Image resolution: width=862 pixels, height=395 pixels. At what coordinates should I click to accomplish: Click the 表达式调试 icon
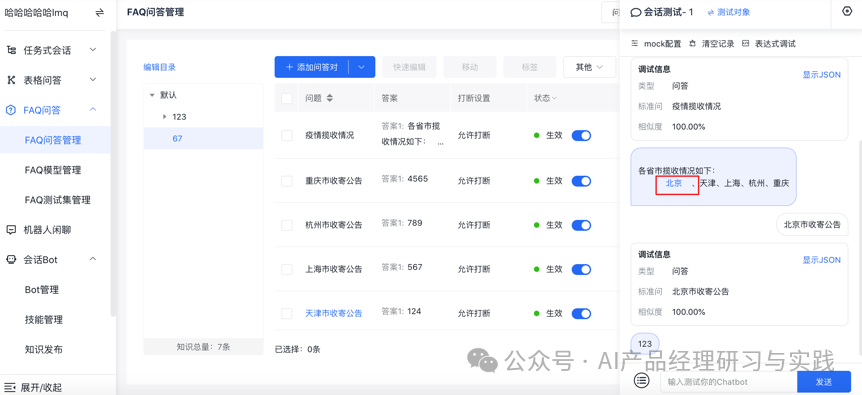click(x=745, y=43)
